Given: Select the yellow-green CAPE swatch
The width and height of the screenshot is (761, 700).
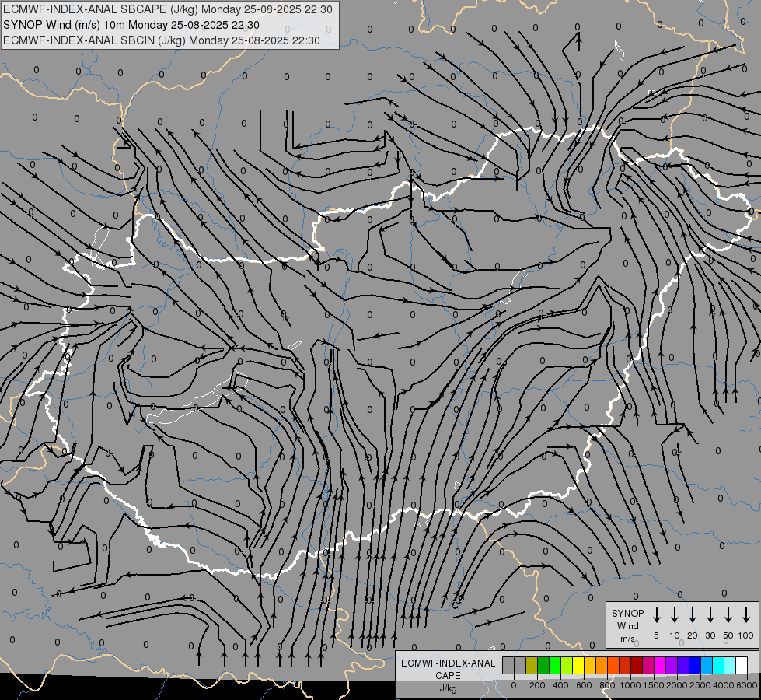Looking at the screenshot, I should (567, 665).
